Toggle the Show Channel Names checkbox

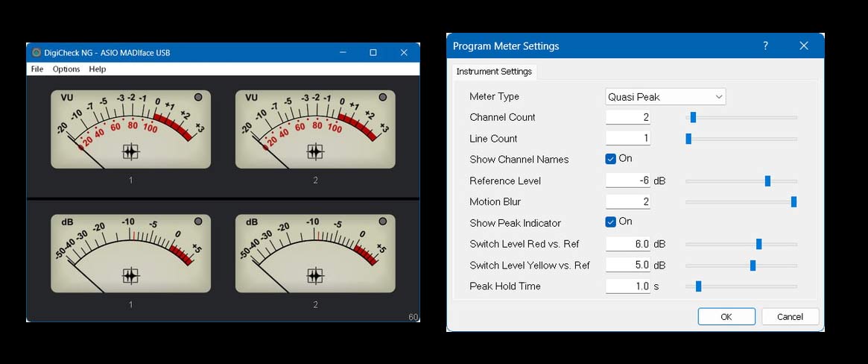pos(611,159)
